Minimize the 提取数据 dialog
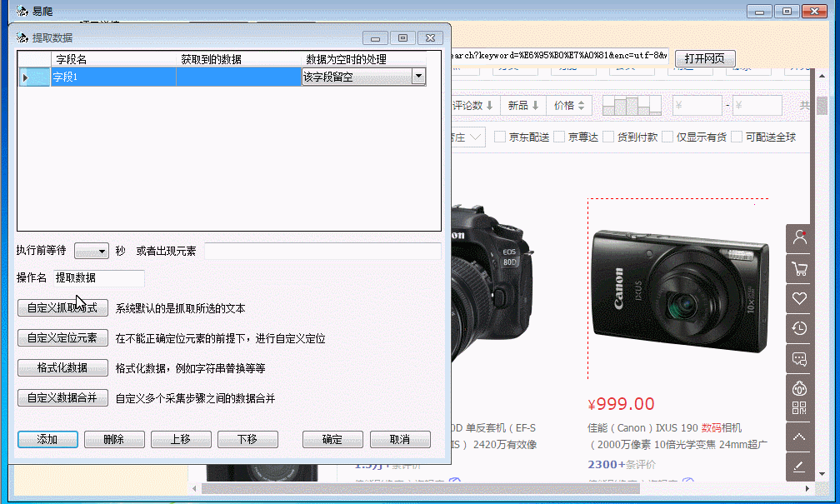The height and width of the screenshot is (504, 840). click(375, 38)
